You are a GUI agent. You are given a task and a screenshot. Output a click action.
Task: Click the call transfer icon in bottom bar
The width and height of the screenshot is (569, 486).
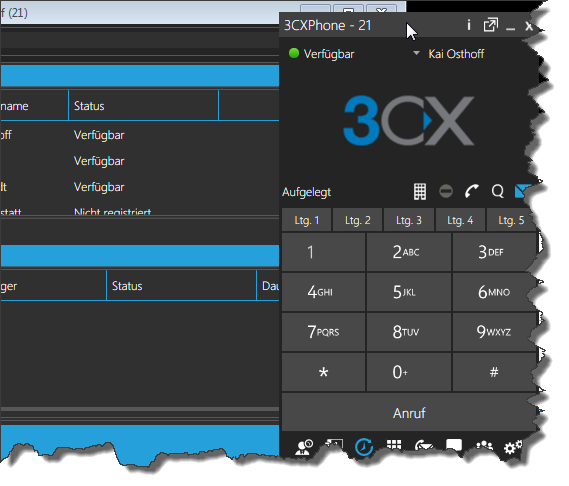tap(334, 445)
